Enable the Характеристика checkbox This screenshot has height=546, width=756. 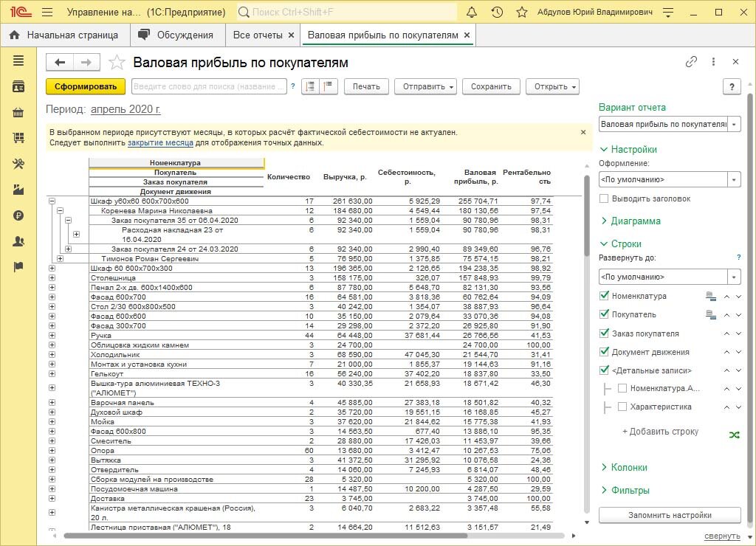(x=622, y=407)
